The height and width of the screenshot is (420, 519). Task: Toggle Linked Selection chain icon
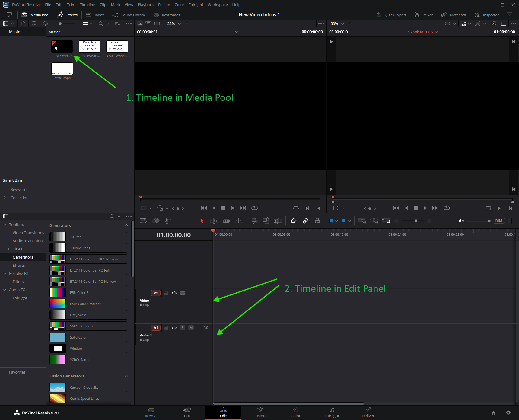pos(305,221)
